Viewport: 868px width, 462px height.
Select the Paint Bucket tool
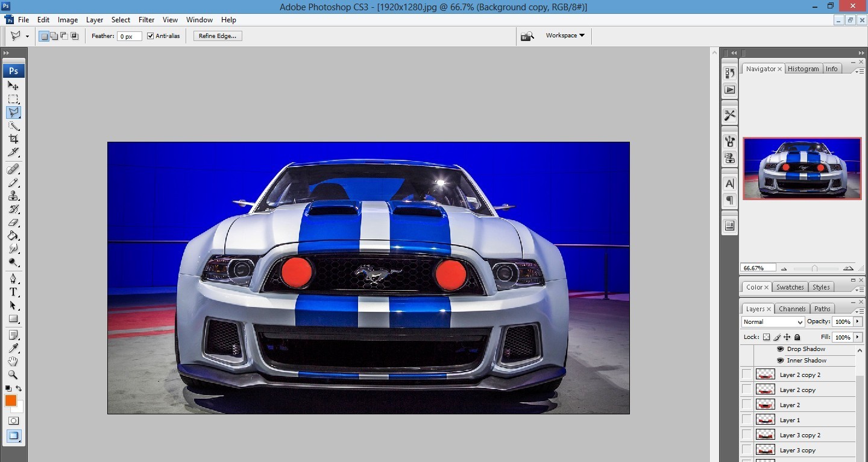(13, 235)
